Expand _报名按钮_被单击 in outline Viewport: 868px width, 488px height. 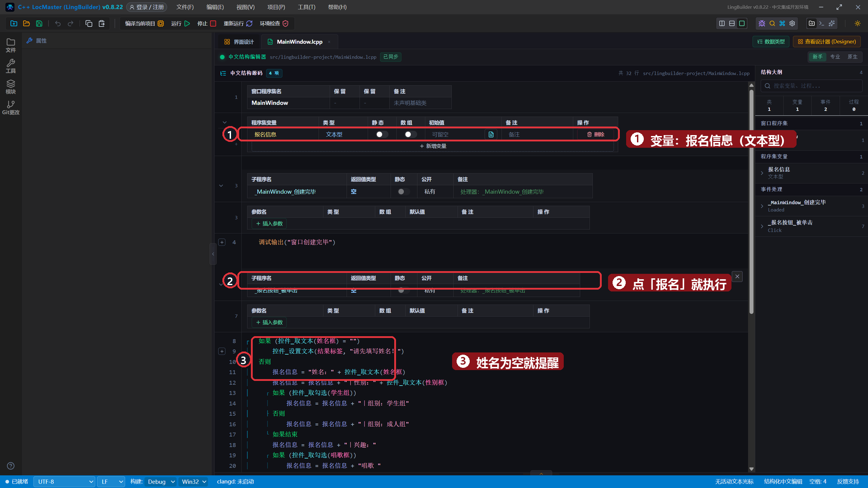[x=762, y=226]
